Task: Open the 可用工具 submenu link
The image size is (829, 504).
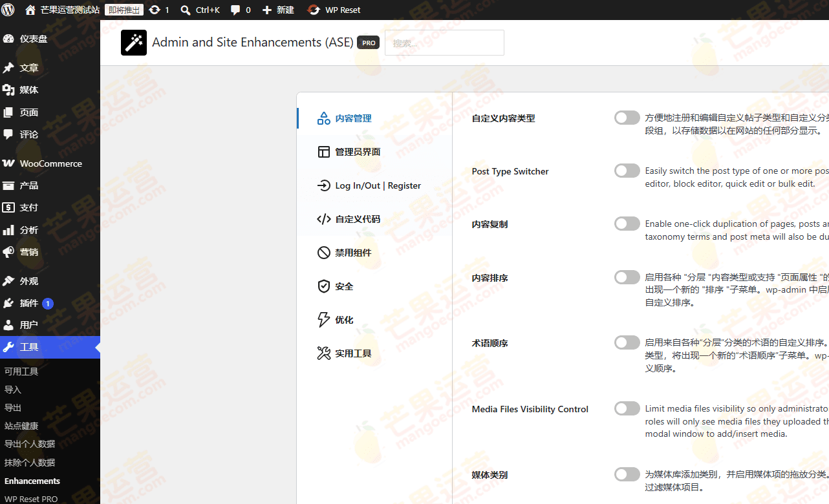Action: coord(21,372)
